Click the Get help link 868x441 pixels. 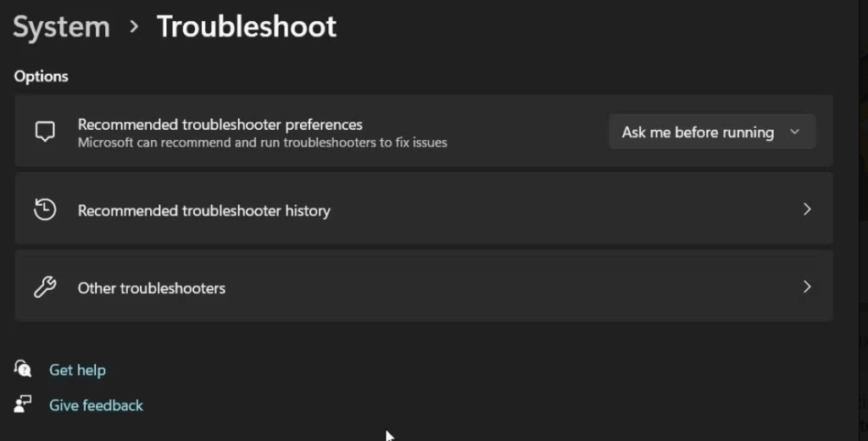77,370
